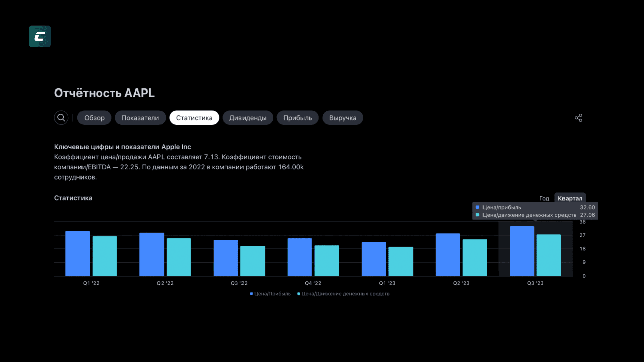Select the blue Q2 '23 bar
This screenshot has height=362, width=644.
click(x=448, y=254)
